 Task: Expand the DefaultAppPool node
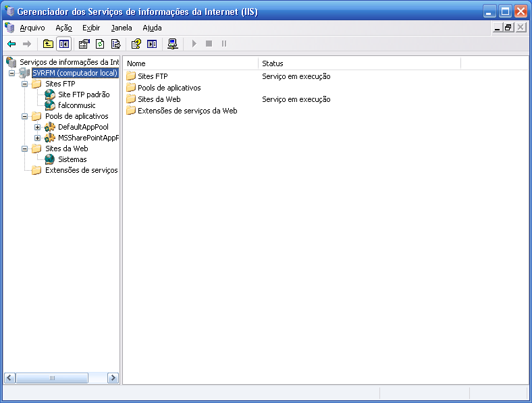coord(38,127)
